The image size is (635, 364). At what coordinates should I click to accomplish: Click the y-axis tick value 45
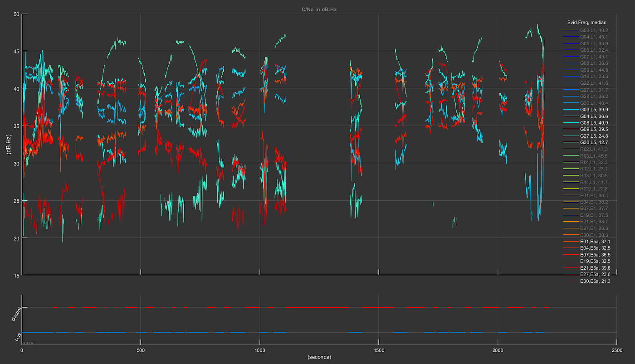16,51
